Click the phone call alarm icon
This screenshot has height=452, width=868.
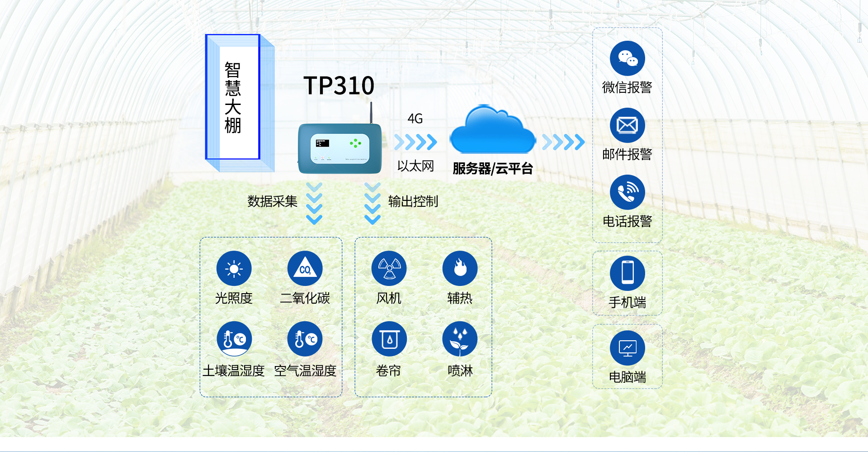pos(627,192)
